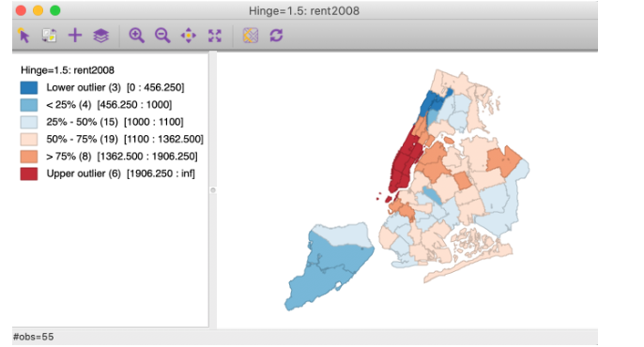The height and width of the screenshot is (347, 644).
Task: Activate the zoom in magnifier
Action: click(136, 36)
